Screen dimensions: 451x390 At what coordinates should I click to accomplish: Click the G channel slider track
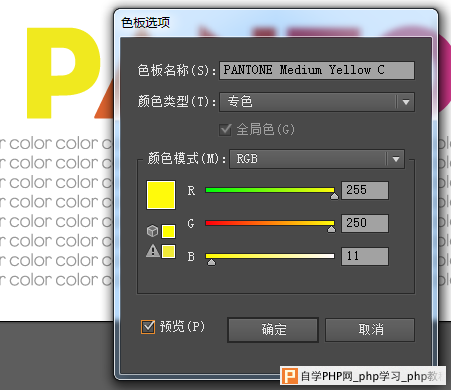(x=270, y=223)
